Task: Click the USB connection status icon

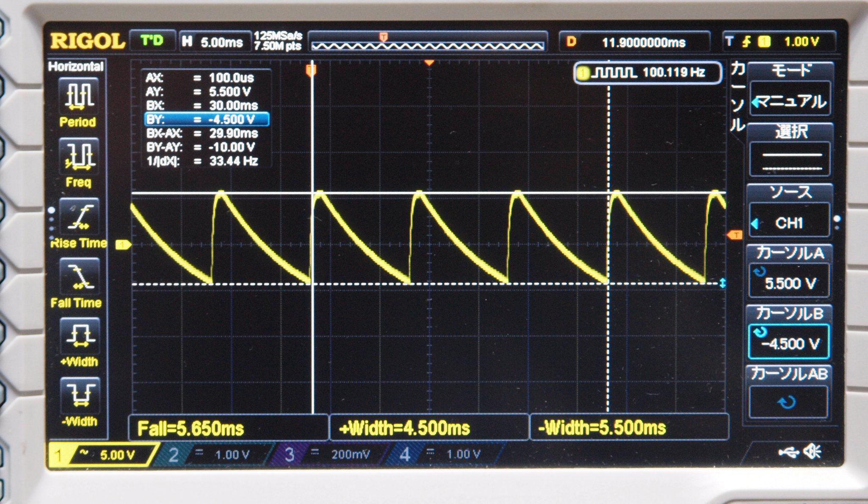Action: pyautogui.click(x=788, y=453)
